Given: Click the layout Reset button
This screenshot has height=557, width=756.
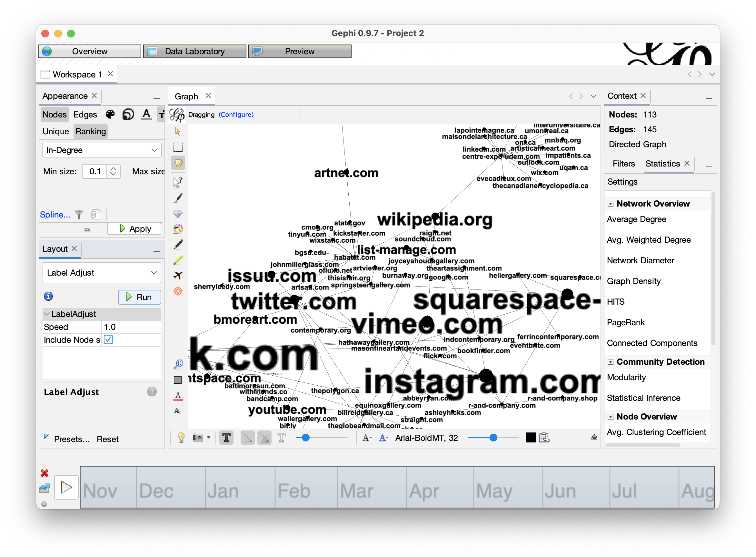Looking at the screenshot, I should 108,439.
